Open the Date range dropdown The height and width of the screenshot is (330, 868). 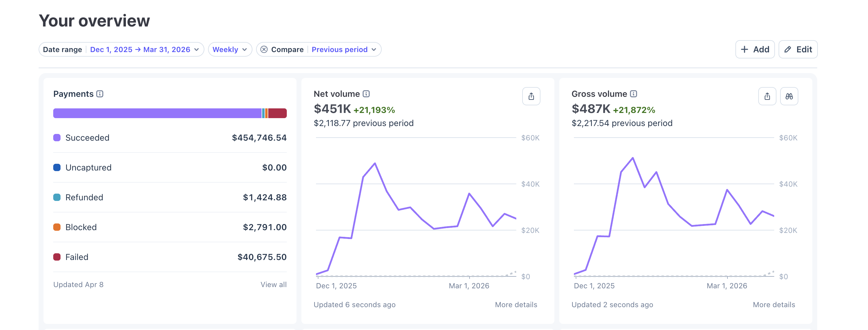[x=144, y=50]
